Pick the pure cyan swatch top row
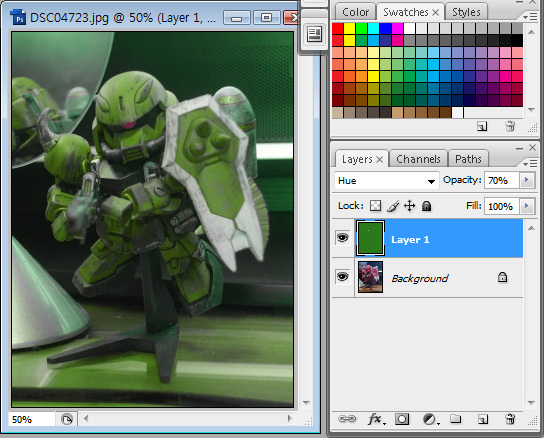Screen dimensions: 544x438 373,28
